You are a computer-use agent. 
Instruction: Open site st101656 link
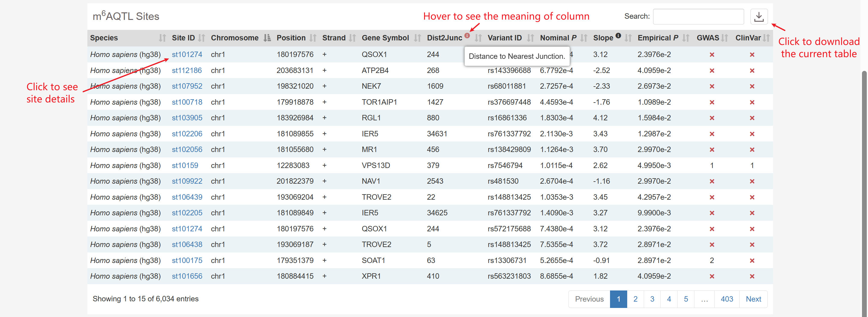coord(187,276)
